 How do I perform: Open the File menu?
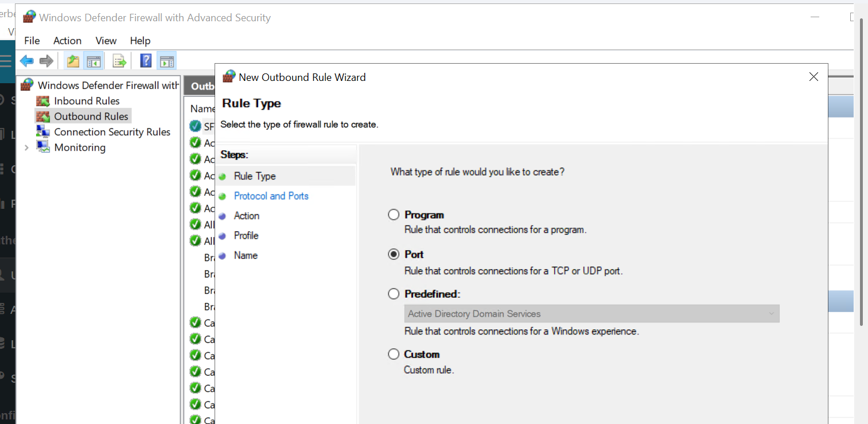(32, 40)
